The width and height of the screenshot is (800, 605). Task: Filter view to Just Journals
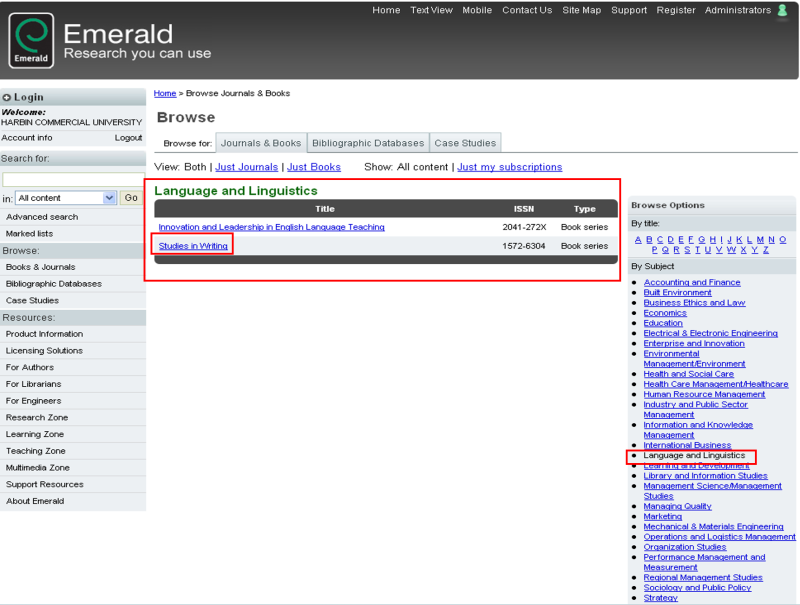246,167
